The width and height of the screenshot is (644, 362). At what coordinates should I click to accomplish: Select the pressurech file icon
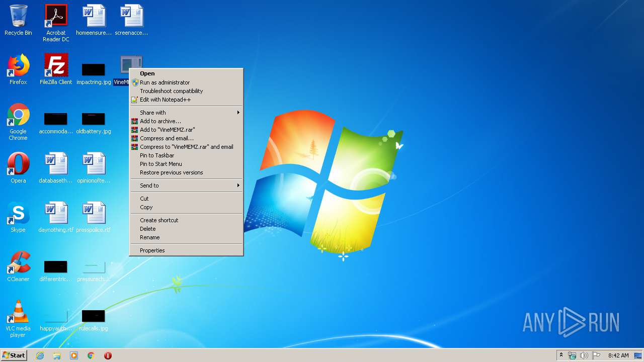pyautogui.click(x=94, y=270)
